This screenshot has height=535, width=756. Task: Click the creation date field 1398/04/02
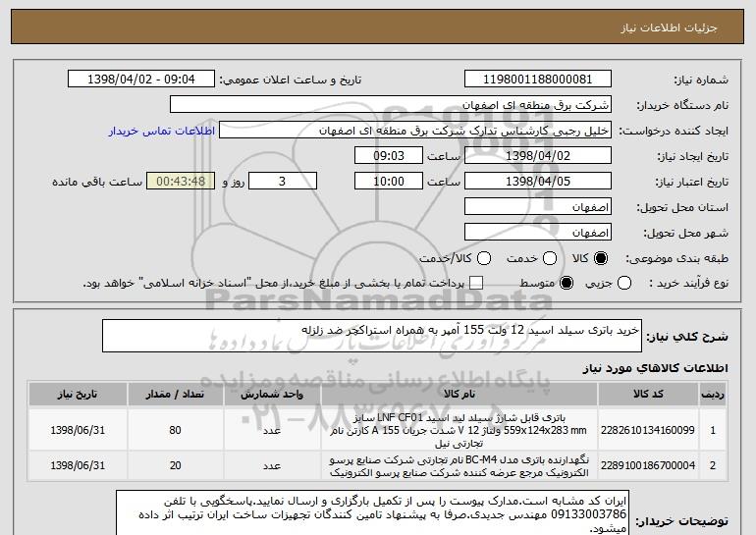[x=538, y=156]
